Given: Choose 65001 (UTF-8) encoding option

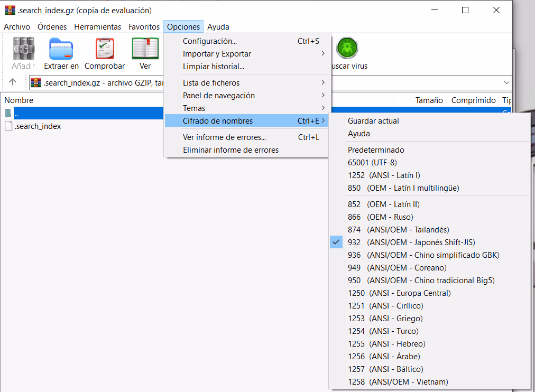Looking at the screenshot, I should pos(372,163).
